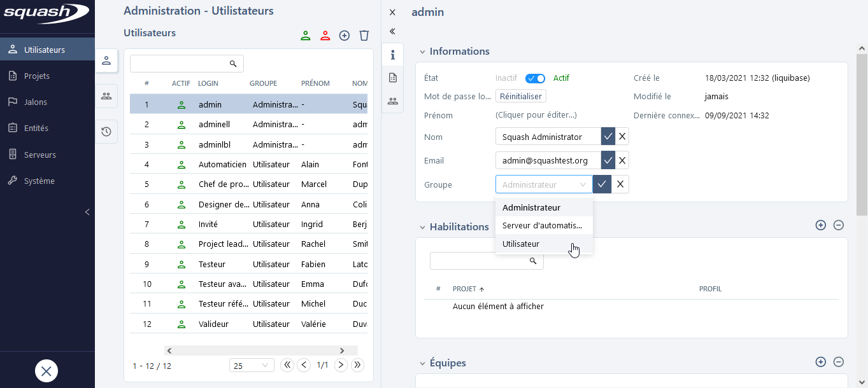Image resolution: width=868 pixels, height=388 pixels.
Task: Remove team with Équipes minus icon
Action: (x=839, y=362)
